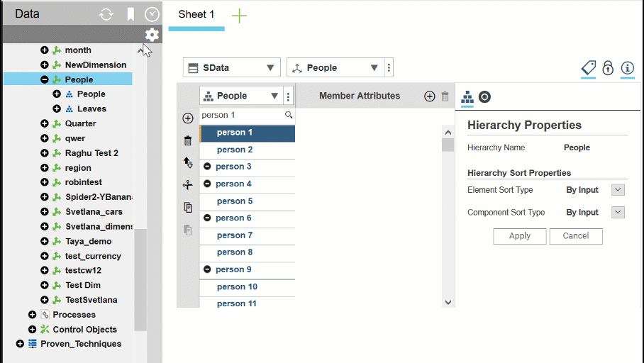Image resolution: width=644 pixels, height=363 pixels.
Task: Open the settings gear in Data panel
Action: click(x=152, y=35)
